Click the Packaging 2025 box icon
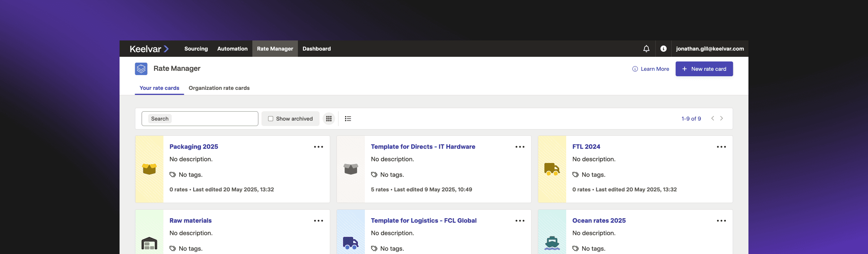Screen dimensions: 868x254 [149, 169]
